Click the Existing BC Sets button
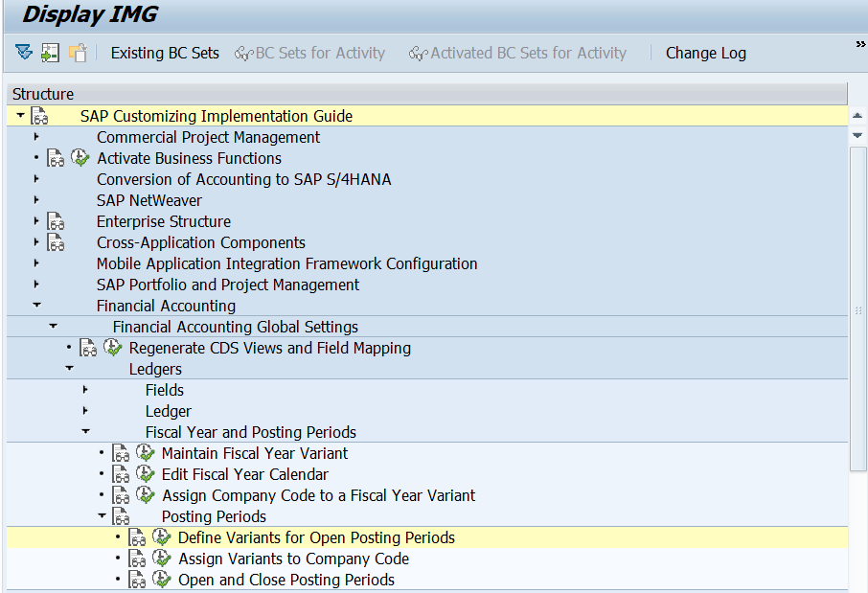 click(165, 53)
